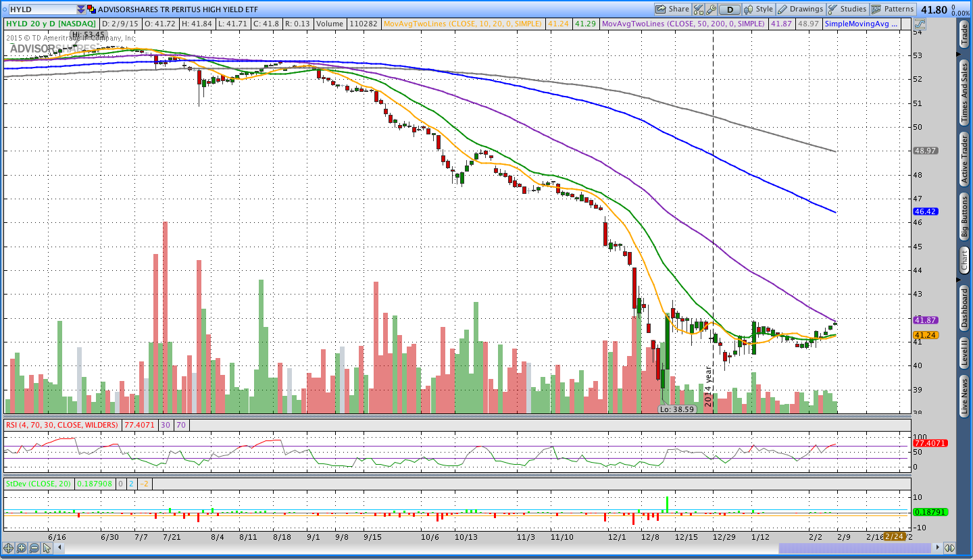This screenshot has height=560, width=973.
Task: Click the Share button
Action: click(672, 9)
